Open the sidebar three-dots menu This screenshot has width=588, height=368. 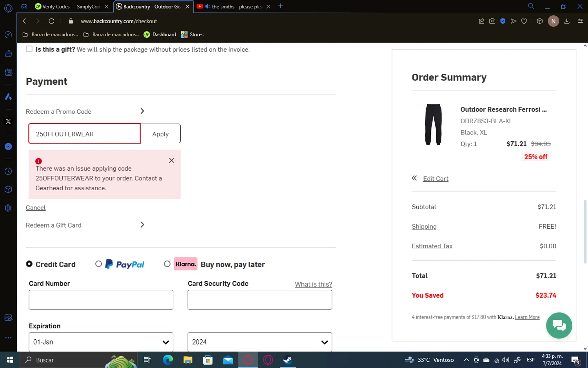[8, 338]
